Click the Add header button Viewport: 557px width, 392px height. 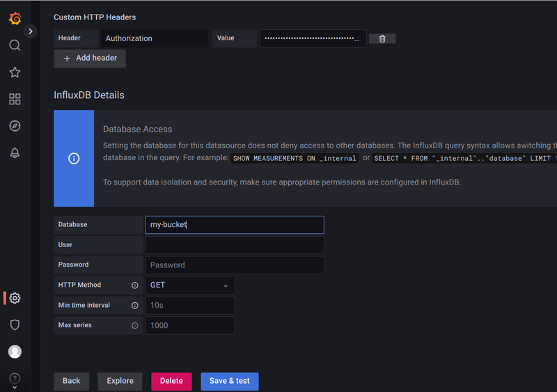click(90, 58)
